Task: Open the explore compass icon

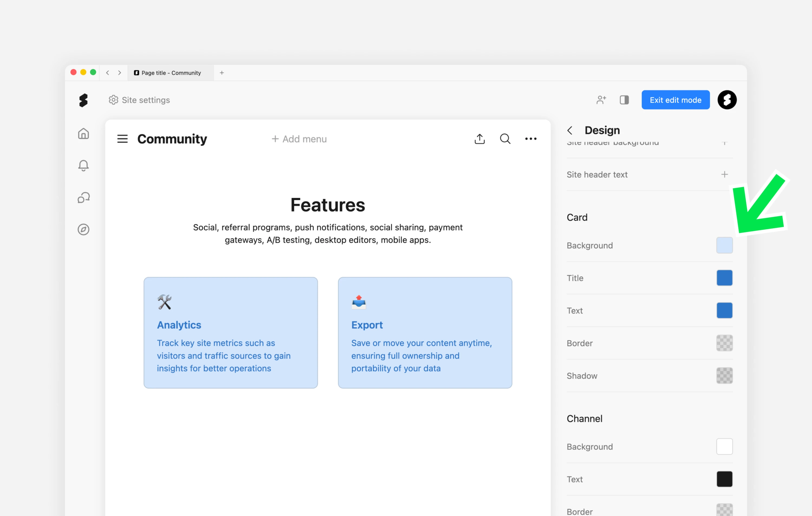Action: [83, 230]
